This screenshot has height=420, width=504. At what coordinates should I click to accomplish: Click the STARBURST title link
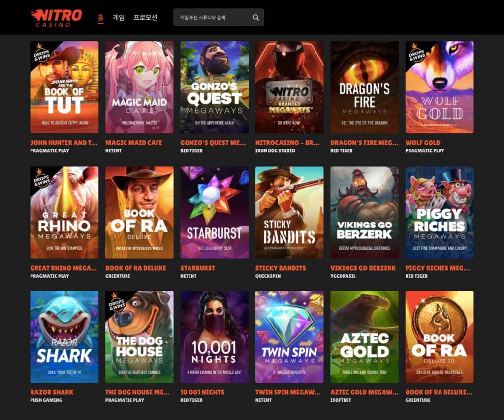(198, 268)
